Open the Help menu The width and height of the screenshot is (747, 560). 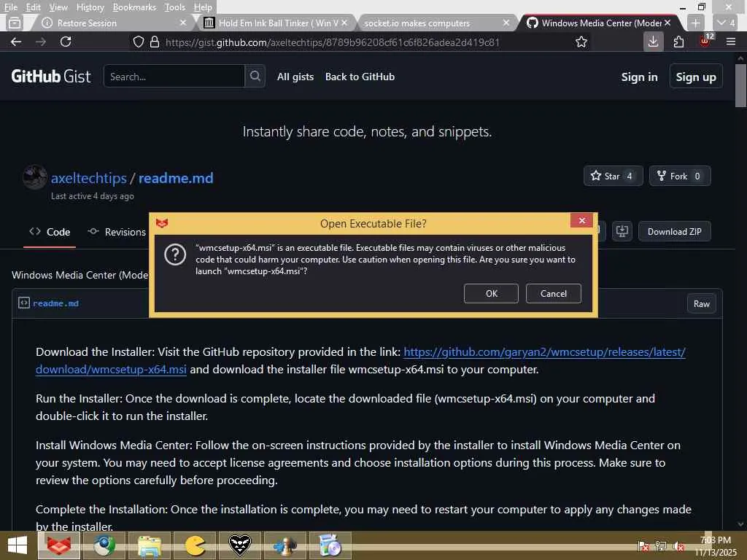click(203, 7)
